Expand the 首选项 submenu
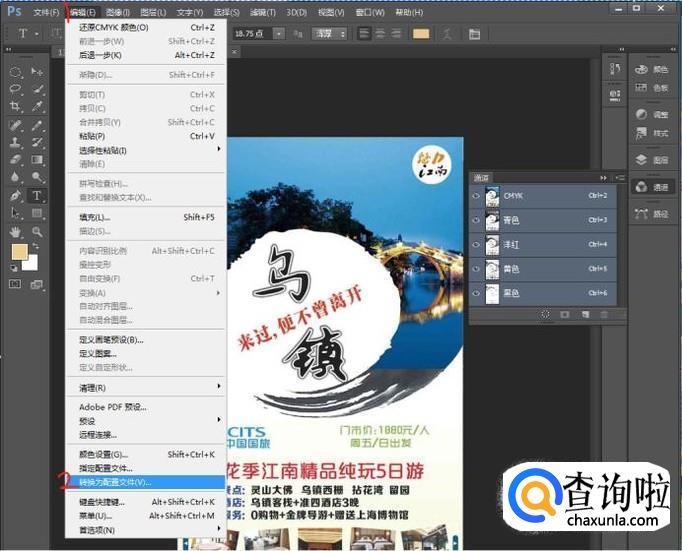The image size is (682, 551). point(150,529)
